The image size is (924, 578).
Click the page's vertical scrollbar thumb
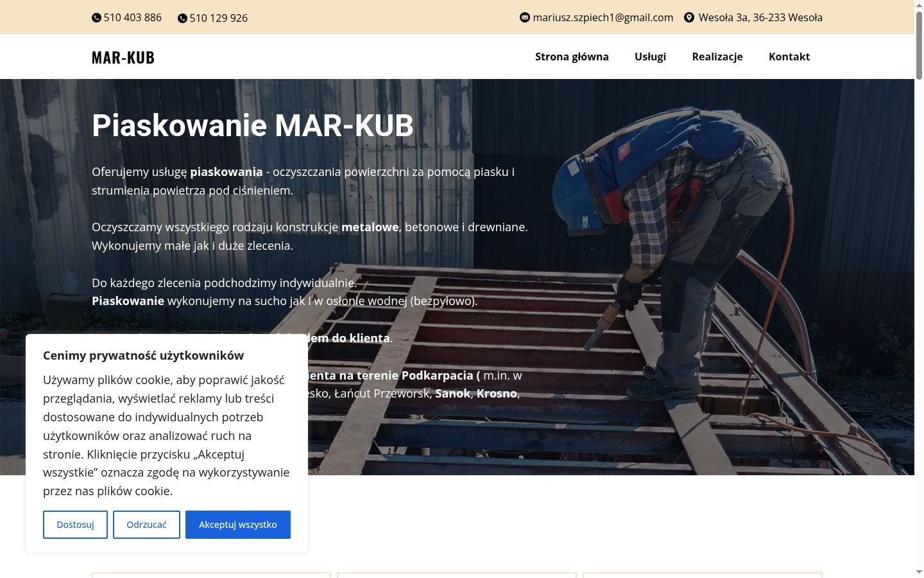[919, 45]
